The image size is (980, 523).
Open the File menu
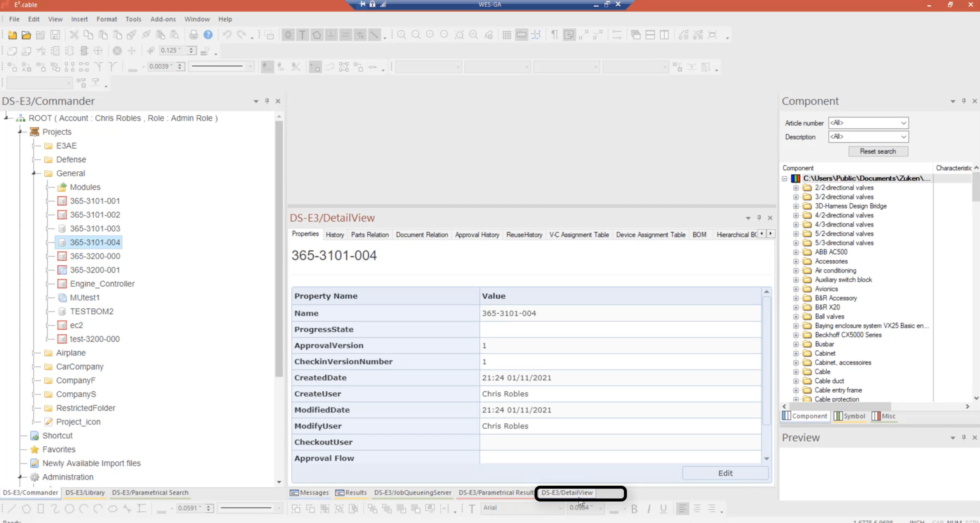pos(14,19)
